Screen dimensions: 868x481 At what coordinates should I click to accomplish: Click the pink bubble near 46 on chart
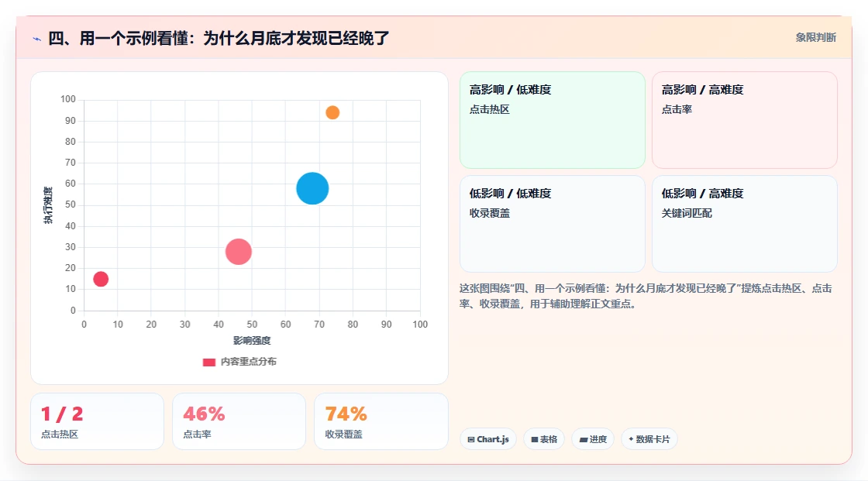click(239, 252)
